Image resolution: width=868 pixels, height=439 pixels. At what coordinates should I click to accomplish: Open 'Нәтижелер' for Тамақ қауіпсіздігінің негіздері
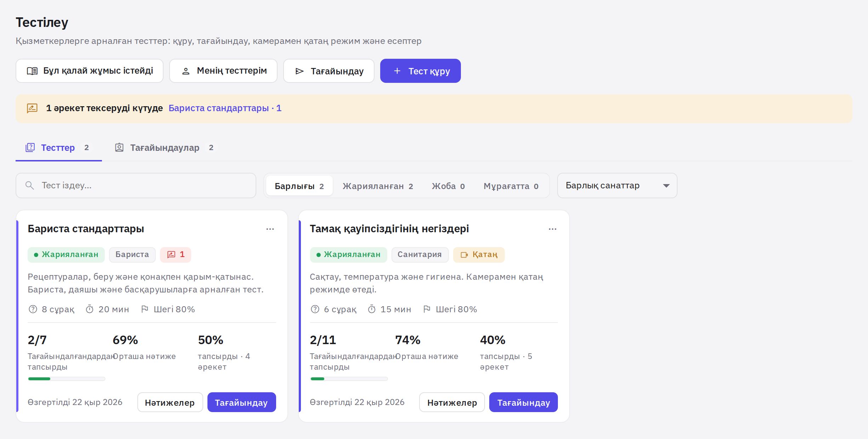pos(452,402)
